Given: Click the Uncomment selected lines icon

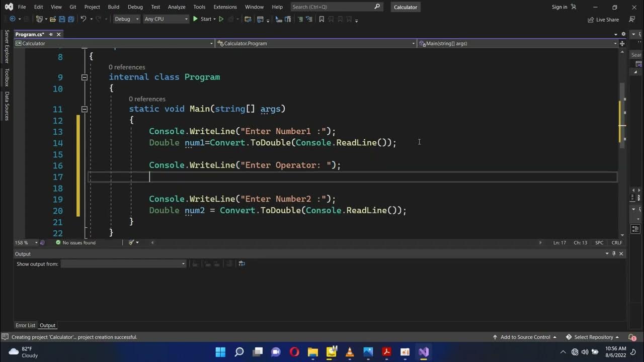Looking at the screenshot, I should pos(310,19).
